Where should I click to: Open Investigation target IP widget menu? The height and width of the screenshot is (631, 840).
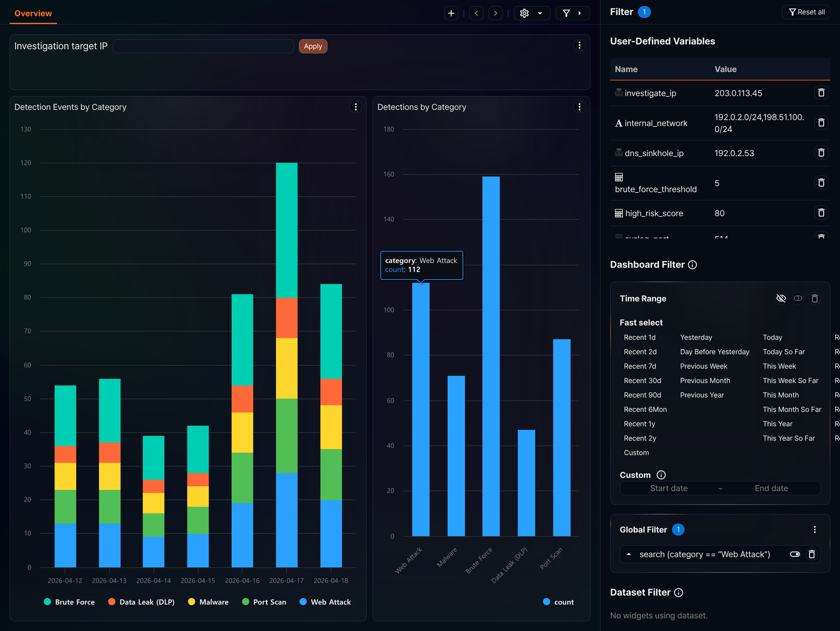pos(579,45)
